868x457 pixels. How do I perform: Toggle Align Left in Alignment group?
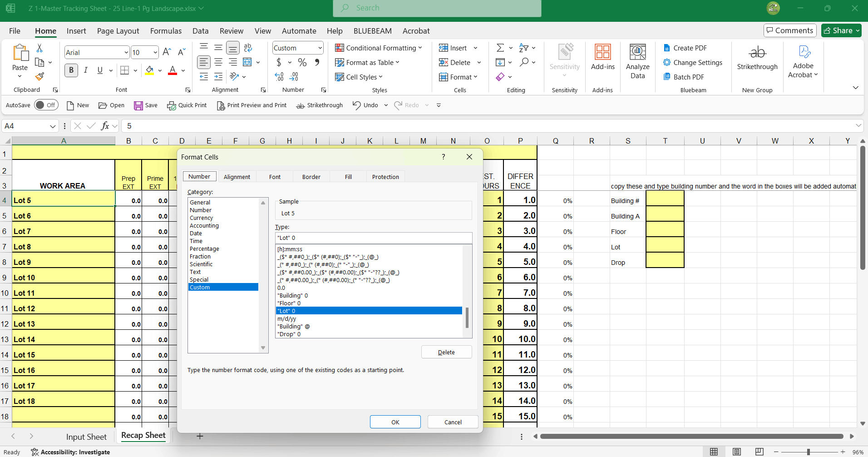(x=204, y=62)
